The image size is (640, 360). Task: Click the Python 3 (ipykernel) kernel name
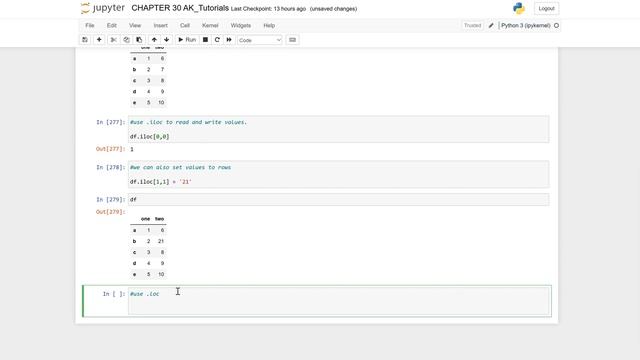click(526, 25)
